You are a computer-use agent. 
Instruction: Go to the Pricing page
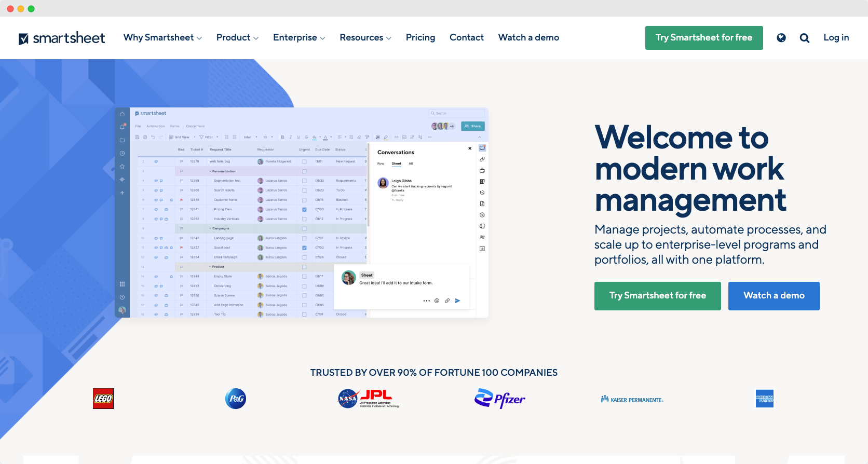(421, 37)
